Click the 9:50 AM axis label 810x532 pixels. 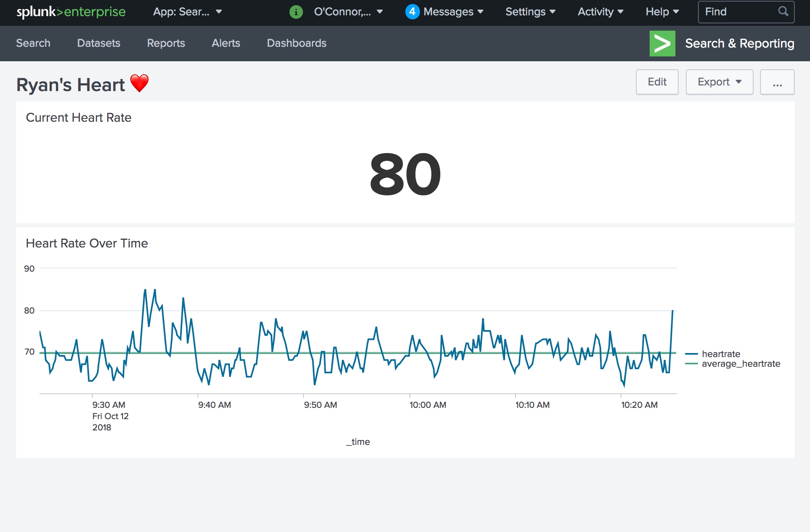320,405
